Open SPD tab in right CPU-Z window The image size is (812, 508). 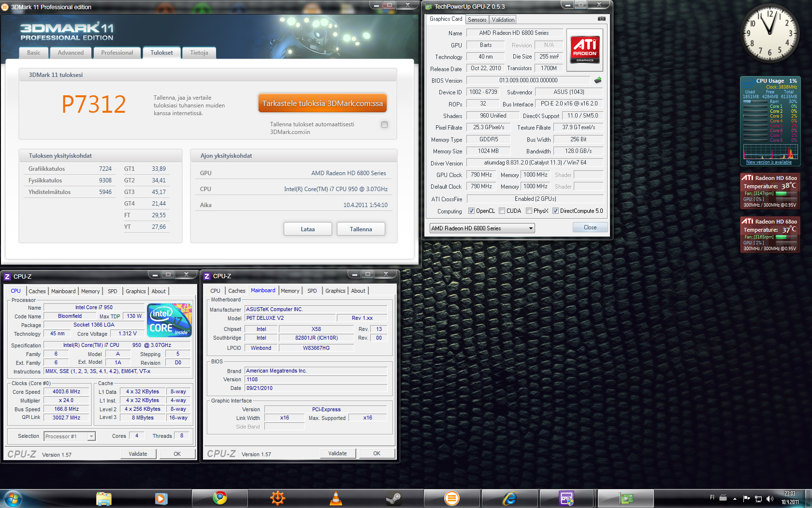click(x=312, y=291)
